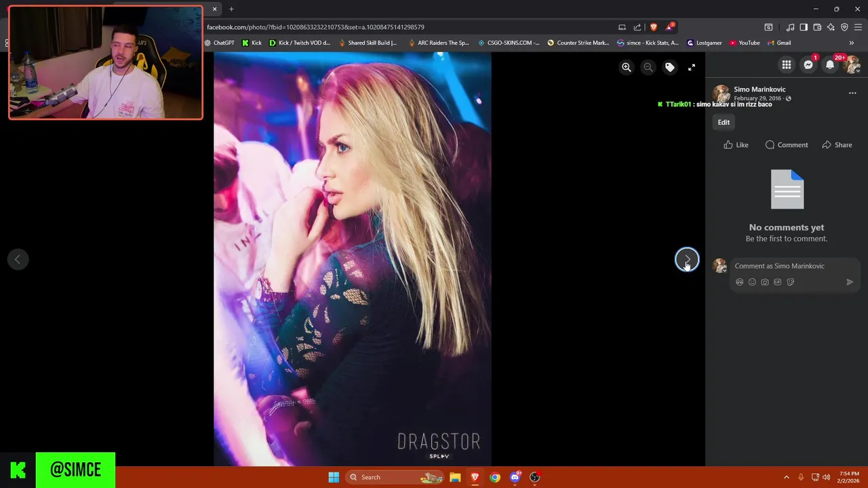868x488 pixels.
Task: Click the Edit button
Action: (724, 122)
